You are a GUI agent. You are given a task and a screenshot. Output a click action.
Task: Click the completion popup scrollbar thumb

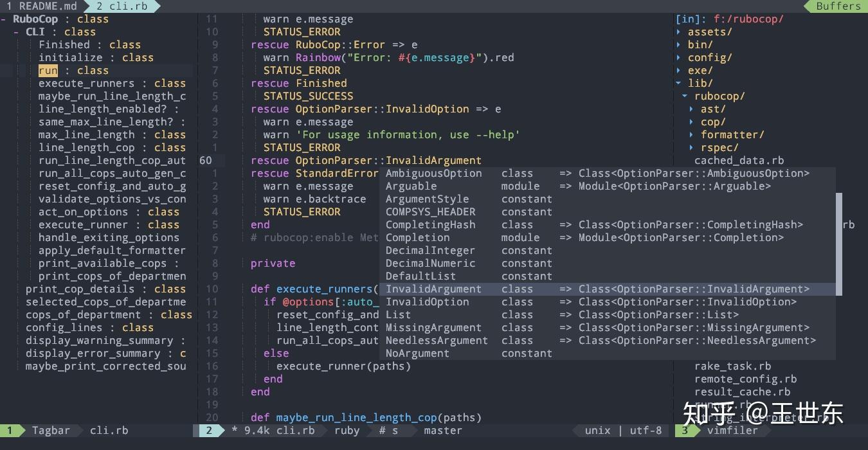click(838, 244)
